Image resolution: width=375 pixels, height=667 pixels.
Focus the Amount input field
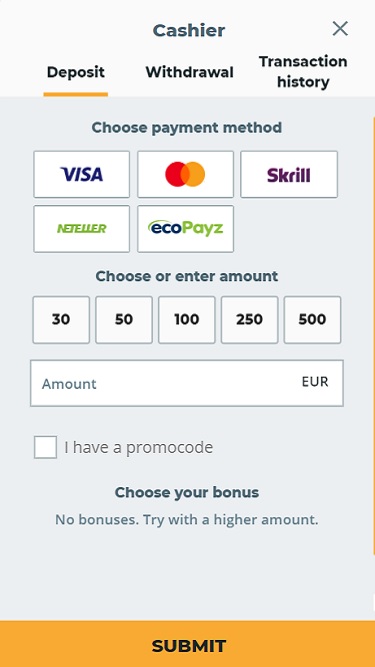point(187,383)
